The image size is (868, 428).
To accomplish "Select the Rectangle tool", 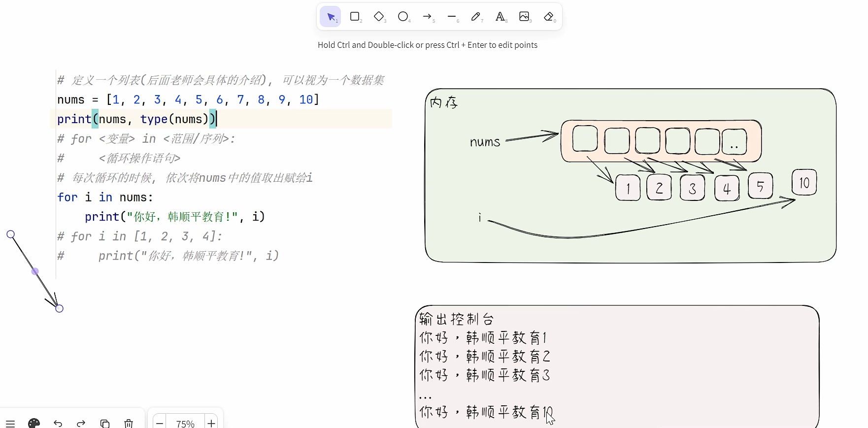I will pos(355,17).
